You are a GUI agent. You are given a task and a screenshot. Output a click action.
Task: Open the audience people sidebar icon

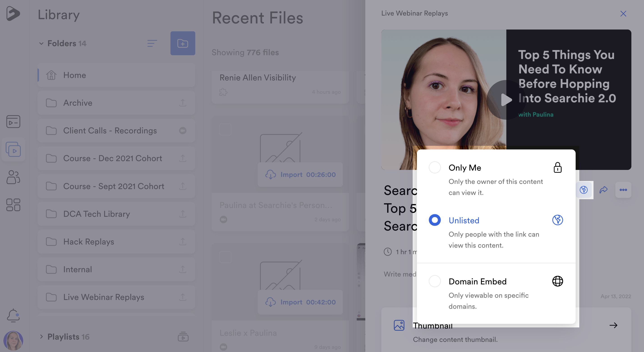[13, 177]
